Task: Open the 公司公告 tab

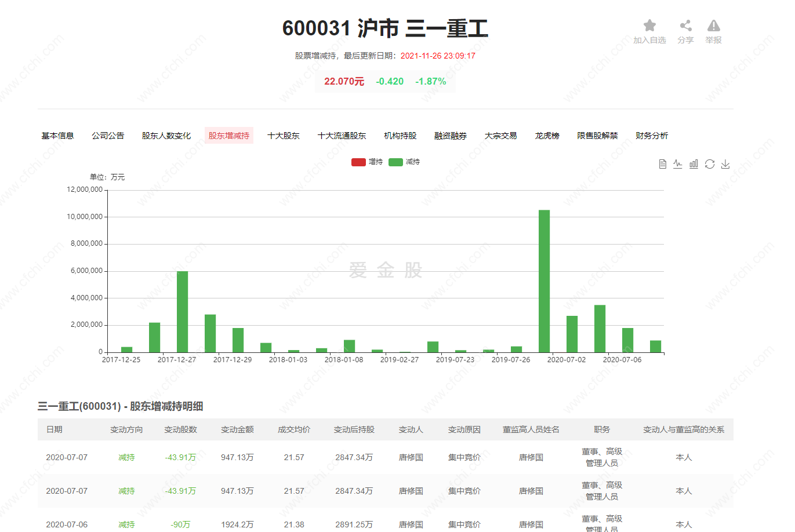Action: click(x=108, y=136)
